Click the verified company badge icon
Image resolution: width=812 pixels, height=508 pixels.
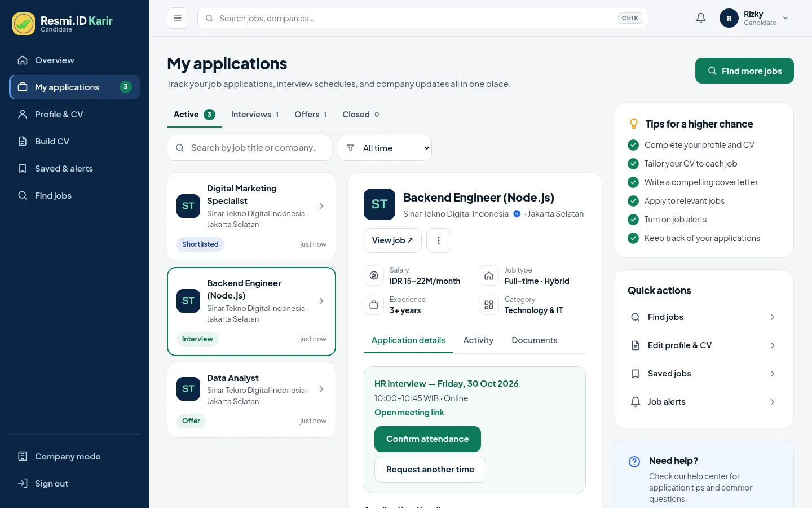pos(517,214)
